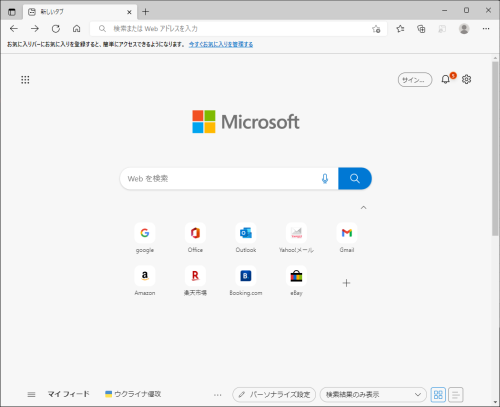Add this page to favorites star icon
Screen dimensions: 500x407
[376, 29]
